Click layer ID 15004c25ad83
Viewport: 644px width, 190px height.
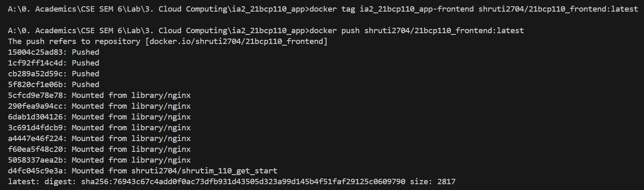coord(37,52)
